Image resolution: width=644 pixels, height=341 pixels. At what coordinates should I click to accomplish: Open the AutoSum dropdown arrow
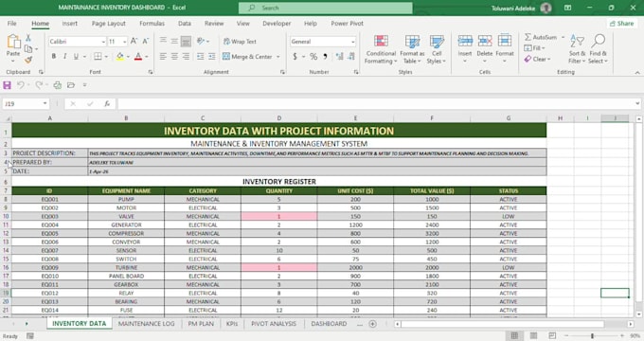tap(563, 37)
